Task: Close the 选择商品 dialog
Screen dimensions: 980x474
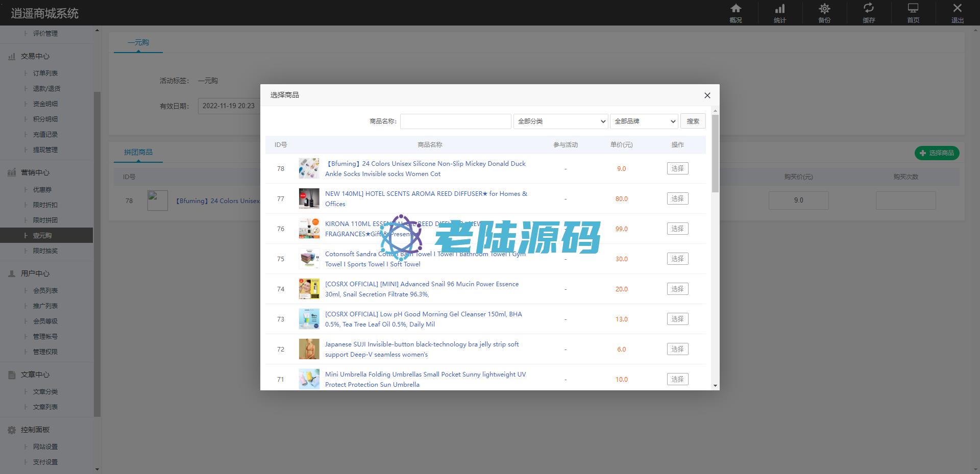Action: point(707,95)
